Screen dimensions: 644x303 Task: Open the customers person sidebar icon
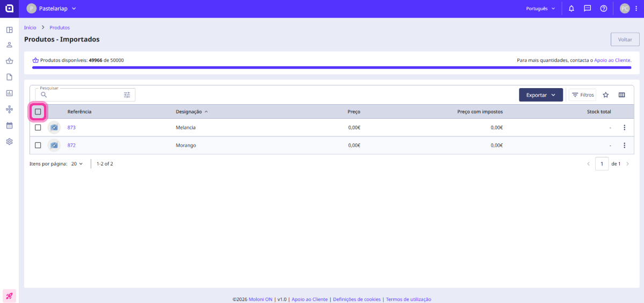click(9, 45)
